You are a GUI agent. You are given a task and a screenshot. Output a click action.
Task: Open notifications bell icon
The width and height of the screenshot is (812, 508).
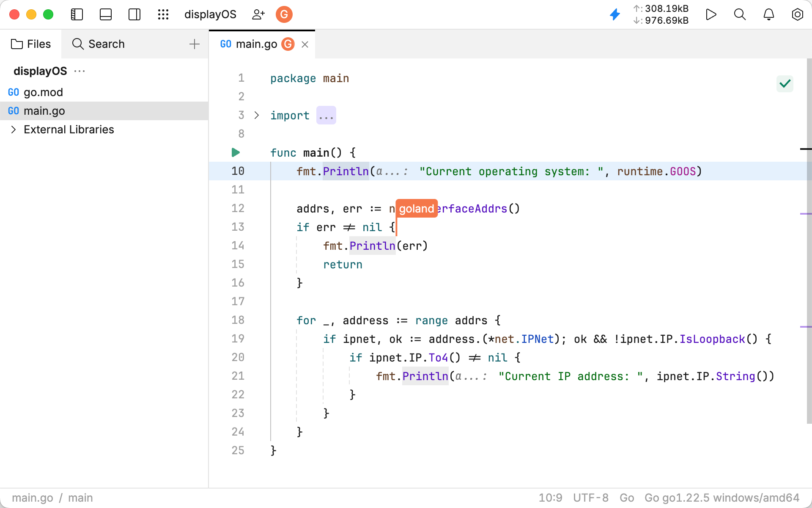(768, 14)
